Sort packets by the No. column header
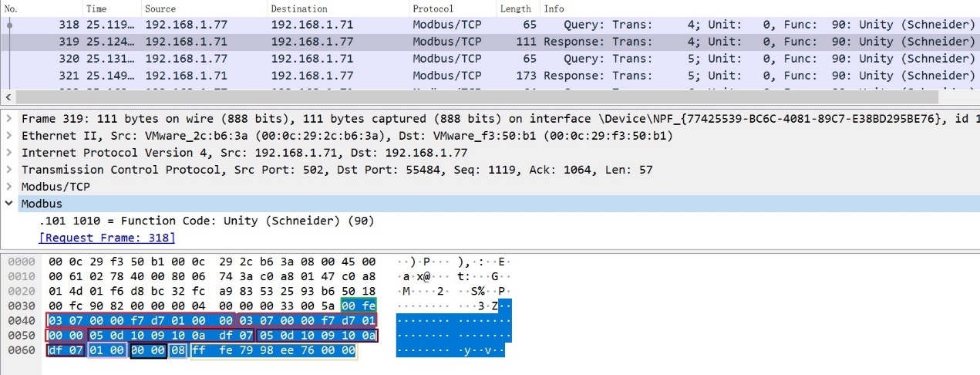 pos(40,8)
